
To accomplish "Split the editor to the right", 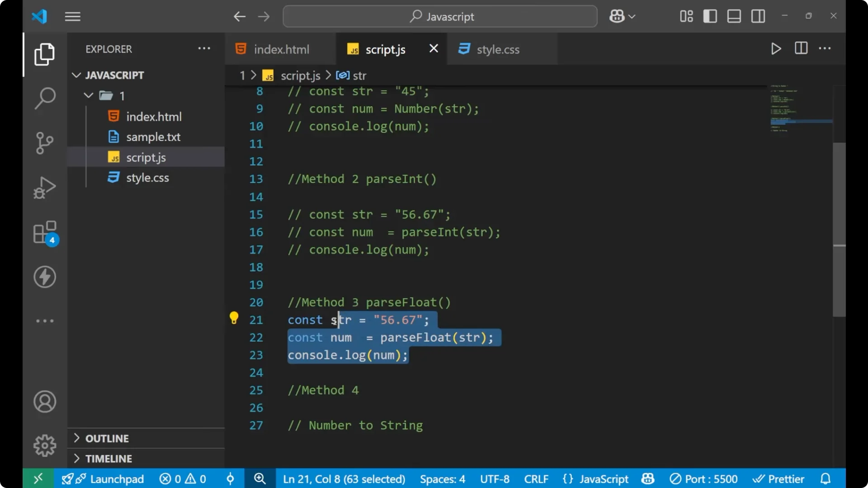I will pyautogui.click(x=801, y=48).
